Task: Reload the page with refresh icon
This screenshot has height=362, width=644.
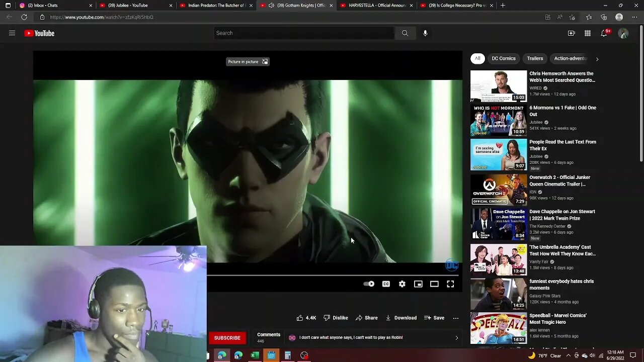Action: (x=24, y=17)
